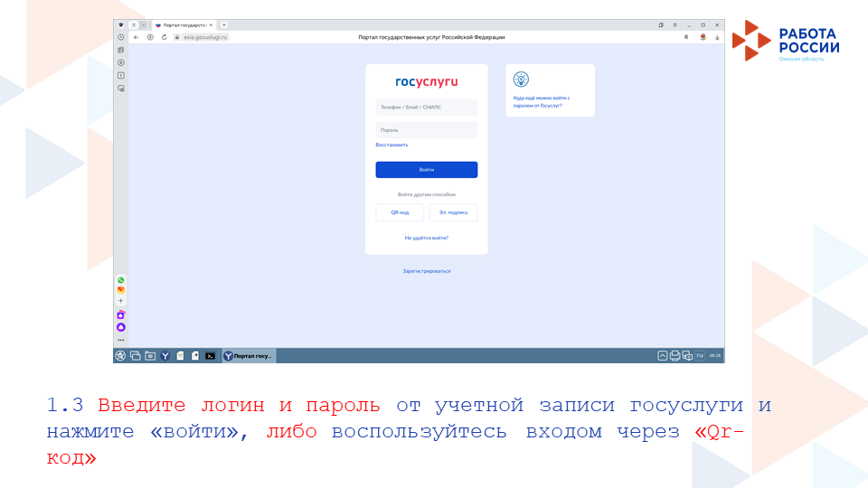The image size is (868, 488).
Task: Expand the system tray up arrow
Action: point(663,356)
